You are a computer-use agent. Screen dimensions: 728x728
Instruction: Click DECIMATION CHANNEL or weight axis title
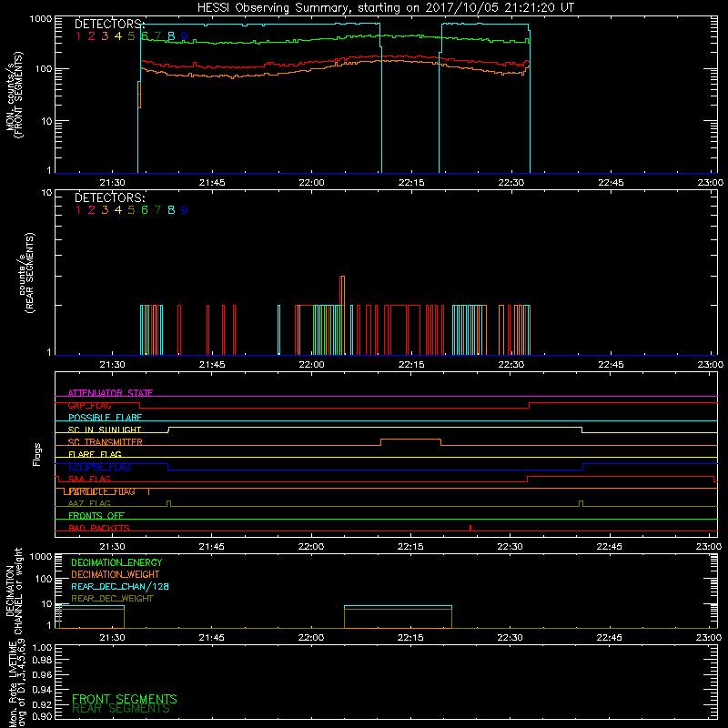coord(14,591)
